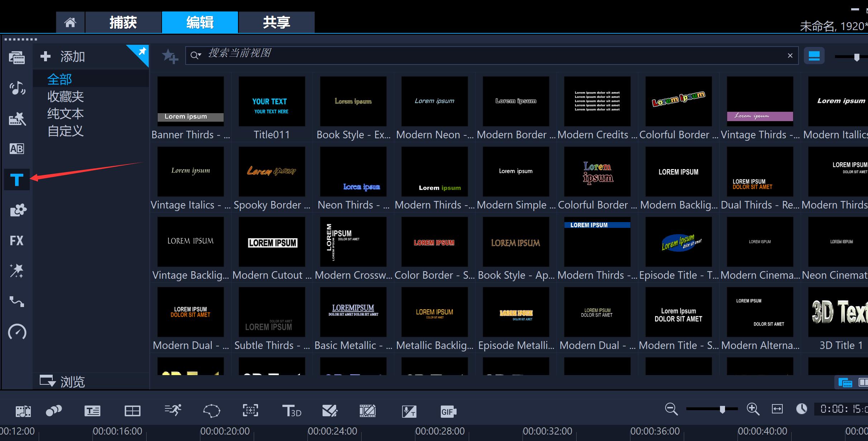Screen dimensions: 868x441
Task: Open the speedometer gauge library icon
Action: 17,332
